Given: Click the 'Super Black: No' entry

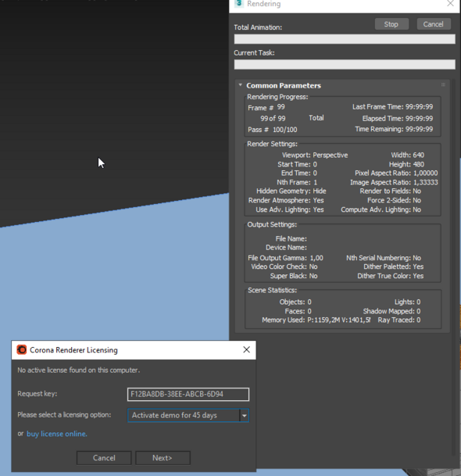Looking at the screenshot, I should [x=294, y=276].
